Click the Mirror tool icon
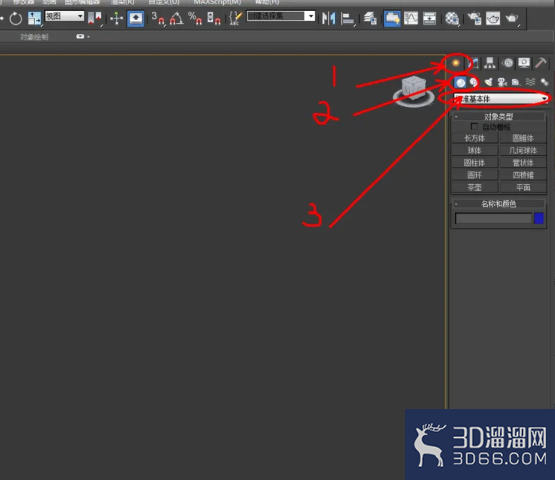Viewport: 555px width, 480px height. tap(329, 18)
